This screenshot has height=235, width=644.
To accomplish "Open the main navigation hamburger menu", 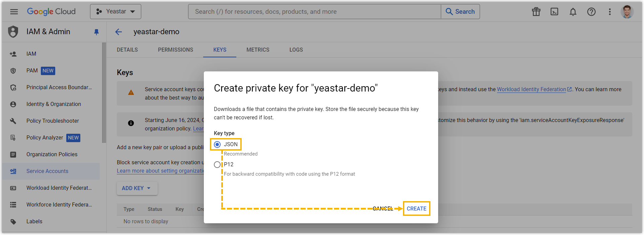I will [14, 12].
